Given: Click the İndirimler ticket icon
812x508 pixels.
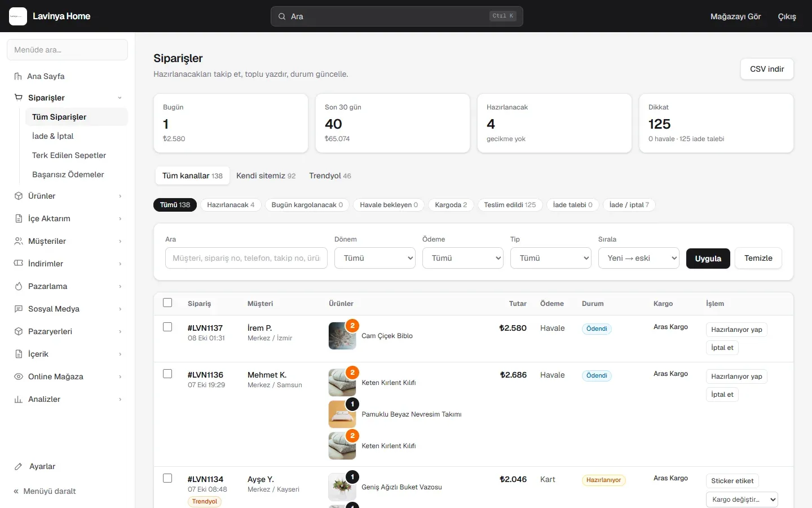Looking at the screenshot, I should click(19, 264).
